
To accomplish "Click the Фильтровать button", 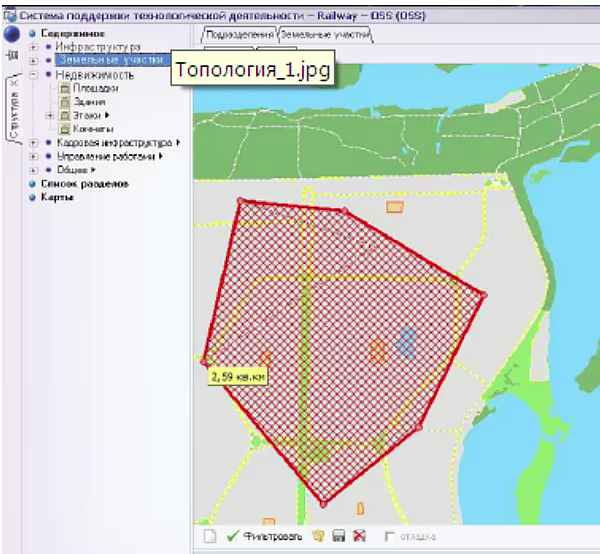I will [x=264, y=537].
